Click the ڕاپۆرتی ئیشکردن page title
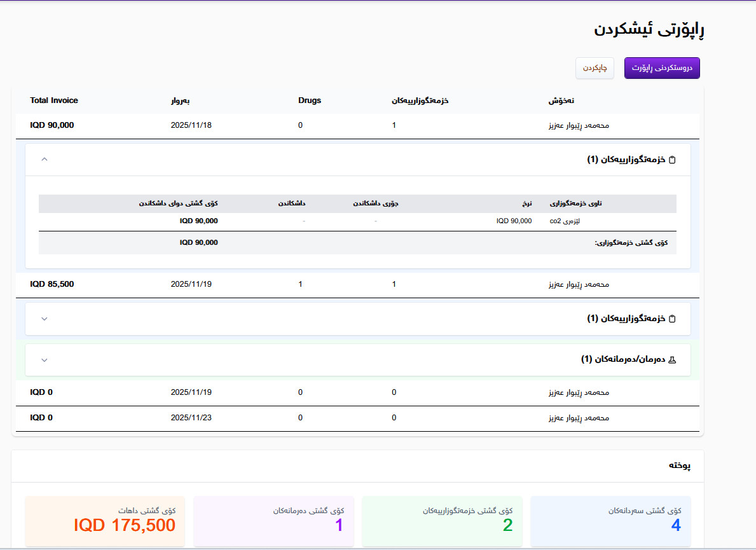This screenshot has height=550, width=756. 649,29
